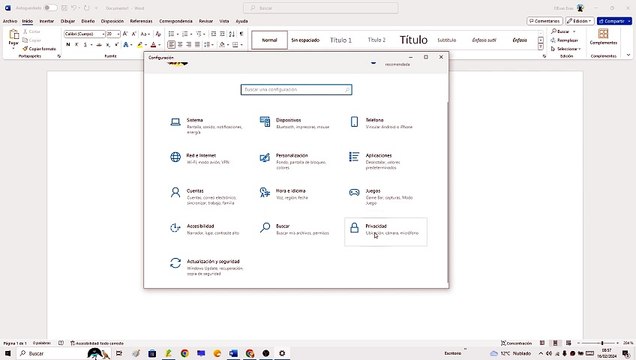
Task: Open Privacidad settings category
Action: pyautogui.click(x=385, y=231)
